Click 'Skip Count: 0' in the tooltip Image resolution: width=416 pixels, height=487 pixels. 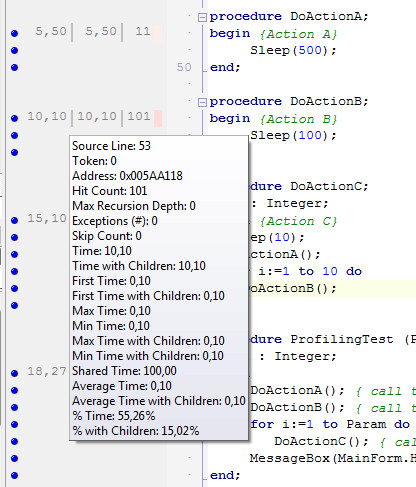(x=107, y=236)
